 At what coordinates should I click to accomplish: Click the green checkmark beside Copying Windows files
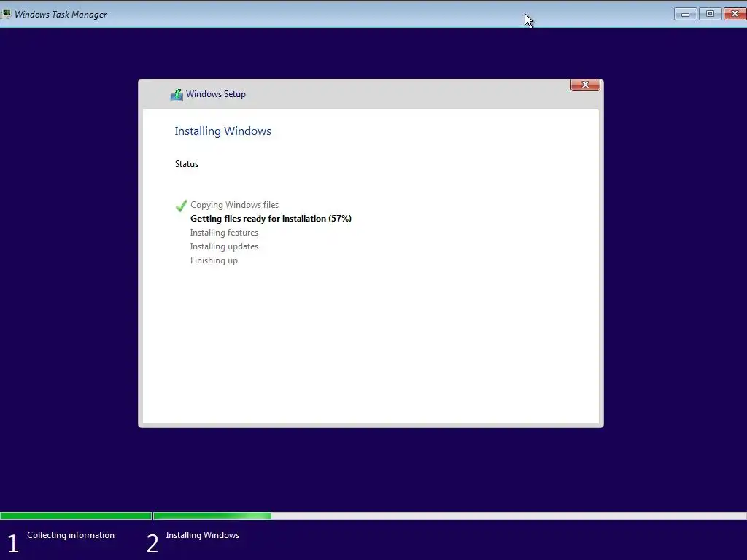coord(181,206)
